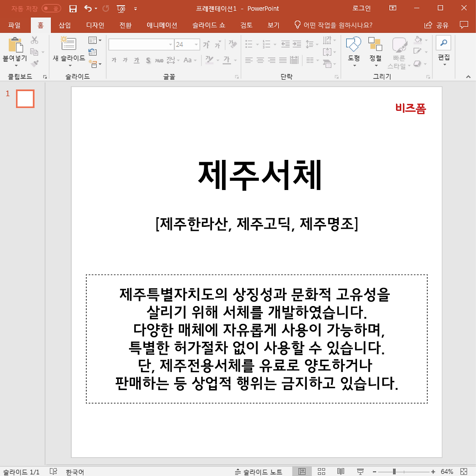
Task: Undo the last action
Action: [x=88, y=8]
